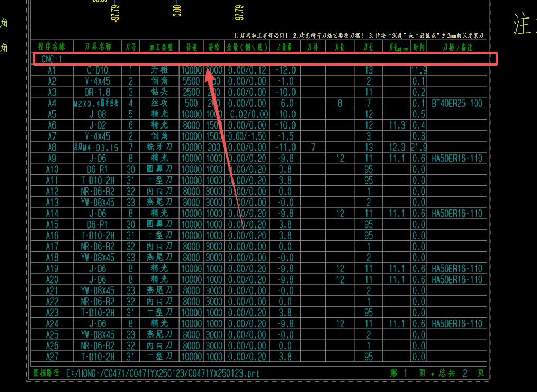This screenshot has height=392, width=537.
Task: Click value 12.3 in row A8
Action: click(397, 147)
